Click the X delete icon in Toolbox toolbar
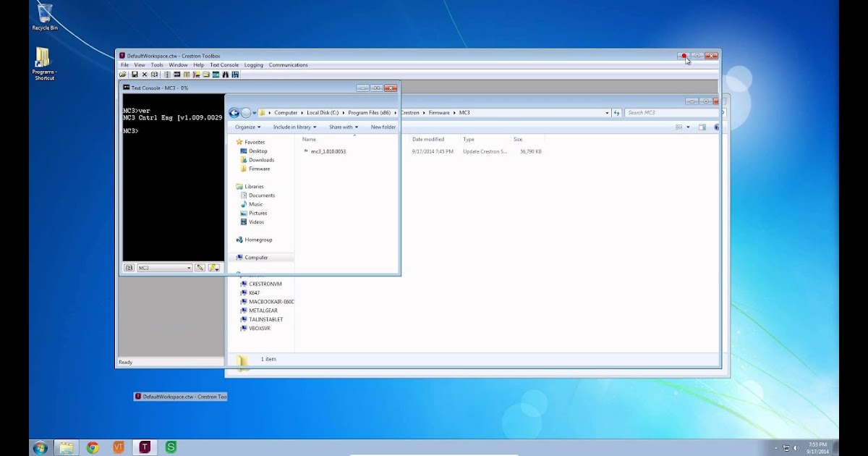Image resolution: width=868 pixels, height=456 pixels. [144, 75]
